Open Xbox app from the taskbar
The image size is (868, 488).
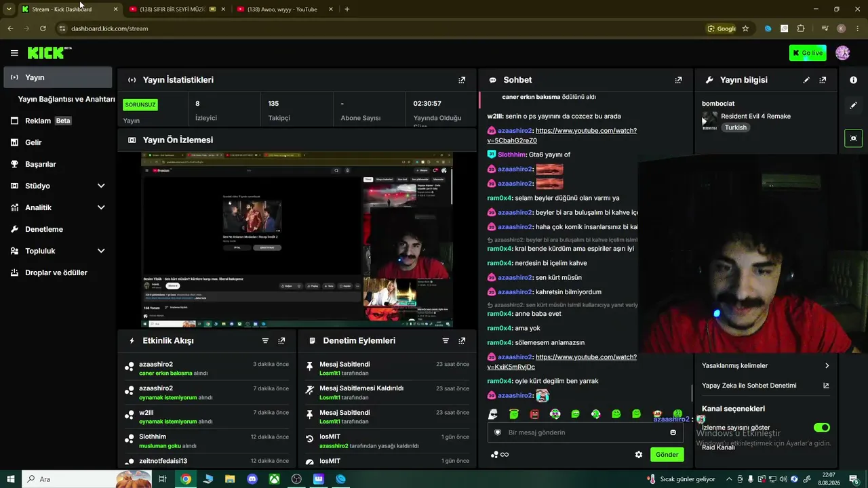click(x=274, y=479)
